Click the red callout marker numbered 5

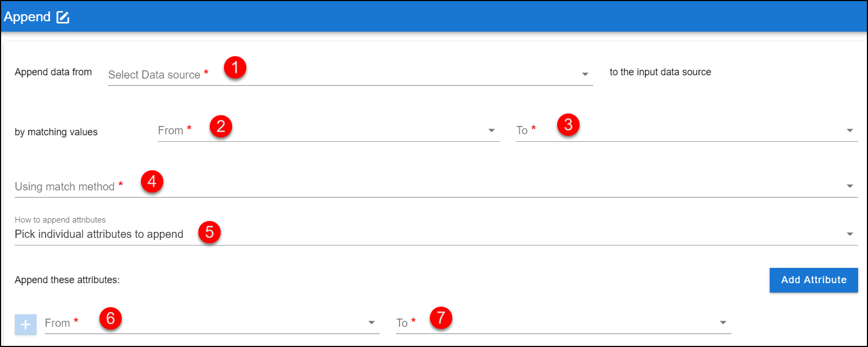click(x=209, y=232)
